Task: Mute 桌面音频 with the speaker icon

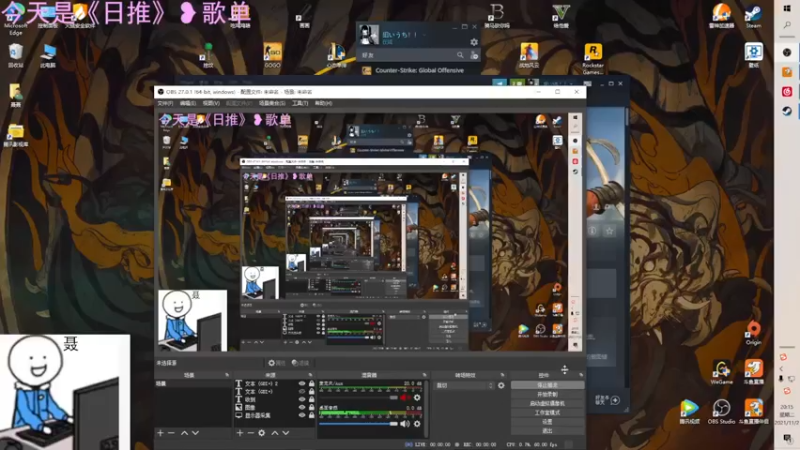Action: tap(405, 423)
